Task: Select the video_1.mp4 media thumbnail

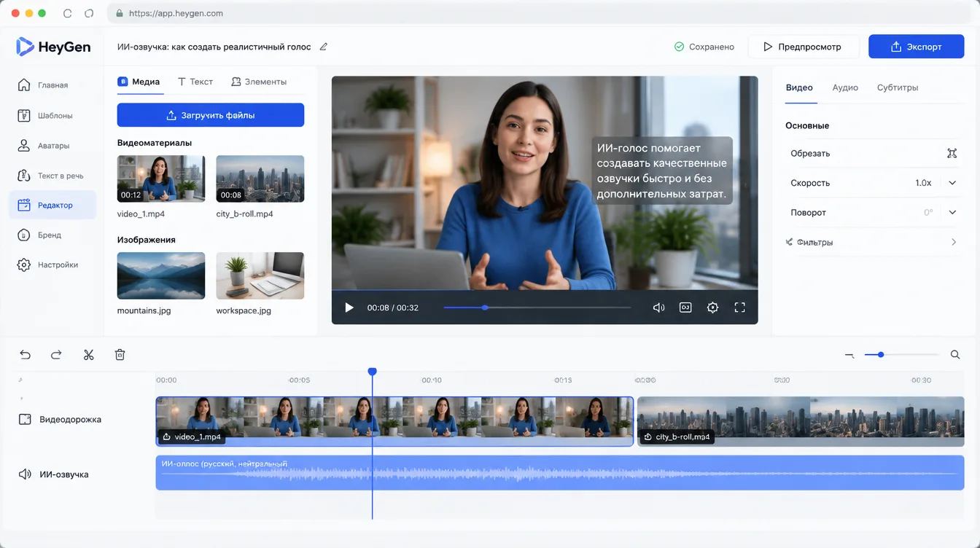Action: [x=161, y=179]
